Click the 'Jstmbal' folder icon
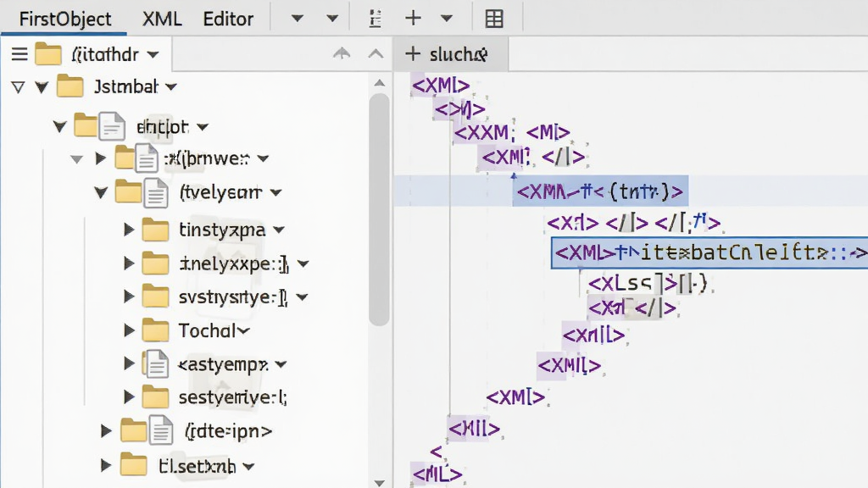 [70, 86]
